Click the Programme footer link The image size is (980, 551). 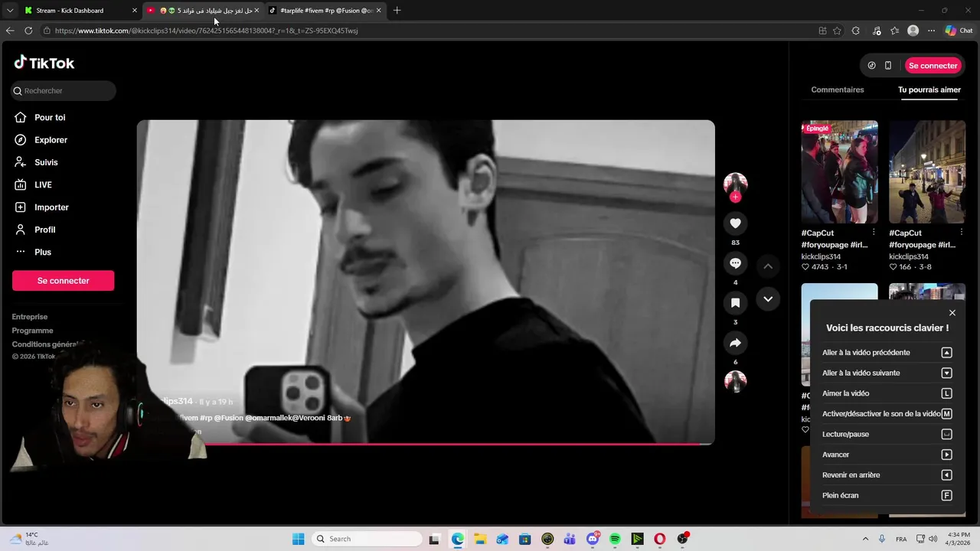[x=33, y=331]
